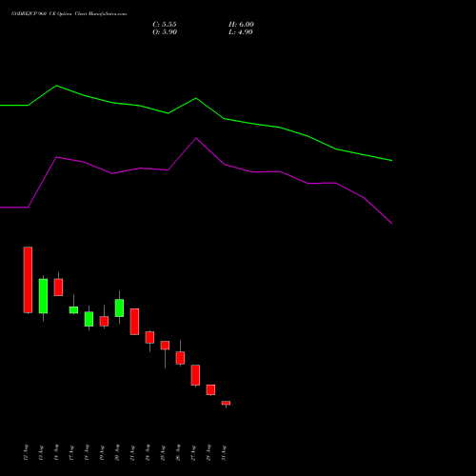The image size is (476, 476).
Task: Click the "14 Aug" date label
Action: click(x=56, y=452)
